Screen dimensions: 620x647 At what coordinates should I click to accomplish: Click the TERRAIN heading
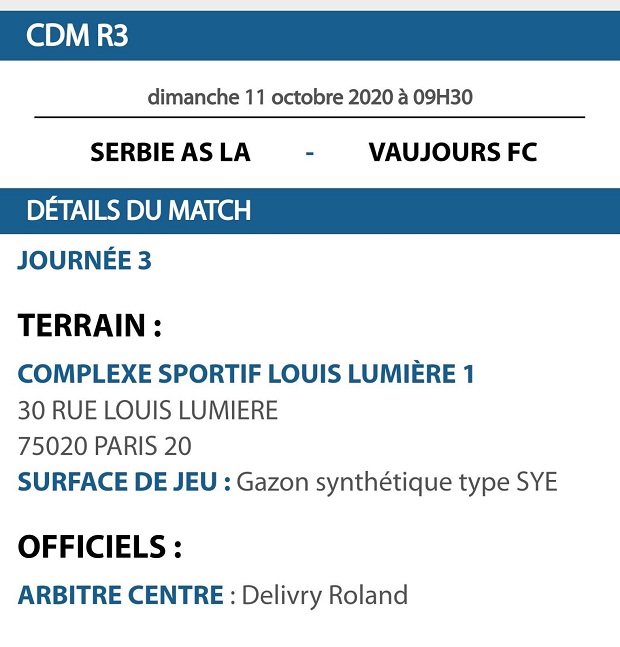tap(89, 326)
